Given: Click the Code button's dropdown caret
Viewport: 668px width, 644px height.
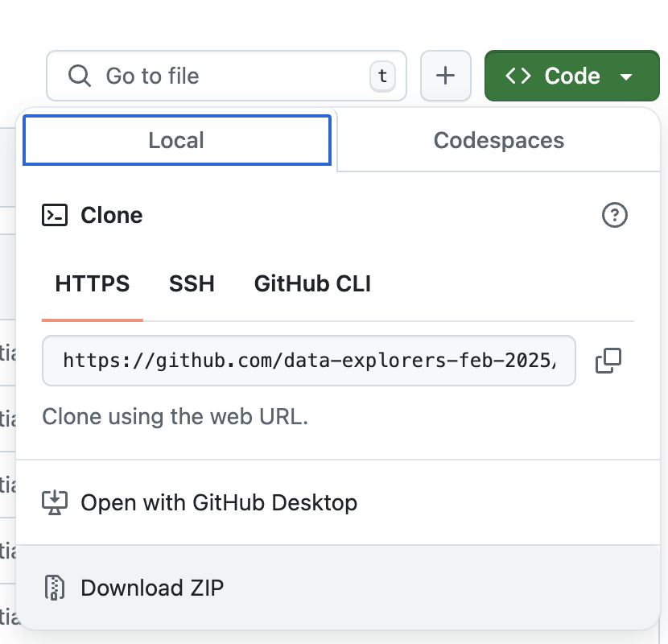Looking at the screenshot, I should point(626,77).
